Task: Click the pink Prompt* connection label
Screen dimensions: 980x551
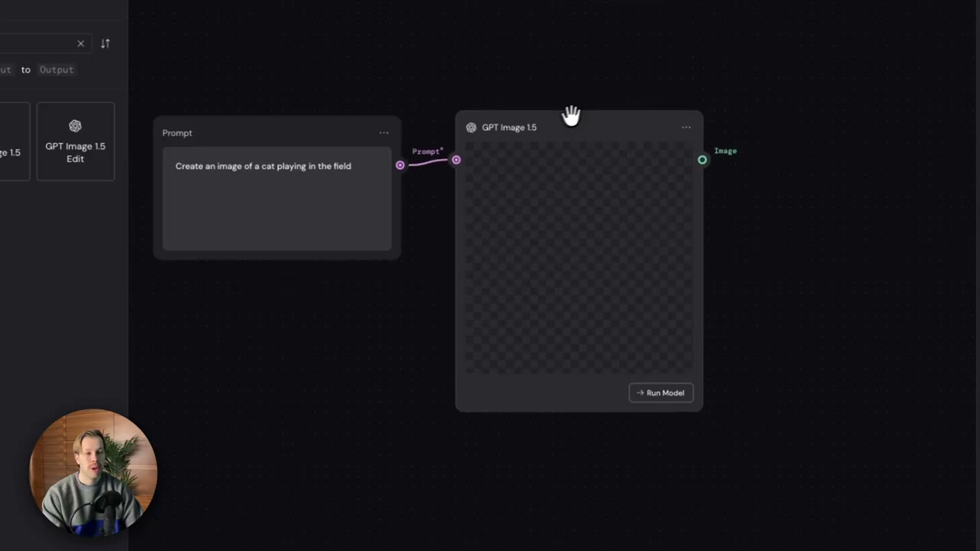Action: click(427, 152)
